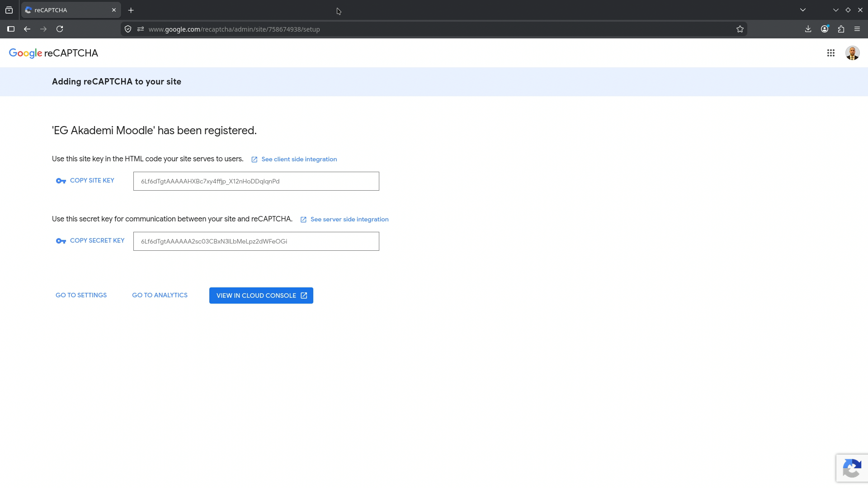The width and height of the screenshot is (868, 488).
Task: Restore the browser window size
Action: click(x=848, y=10)
